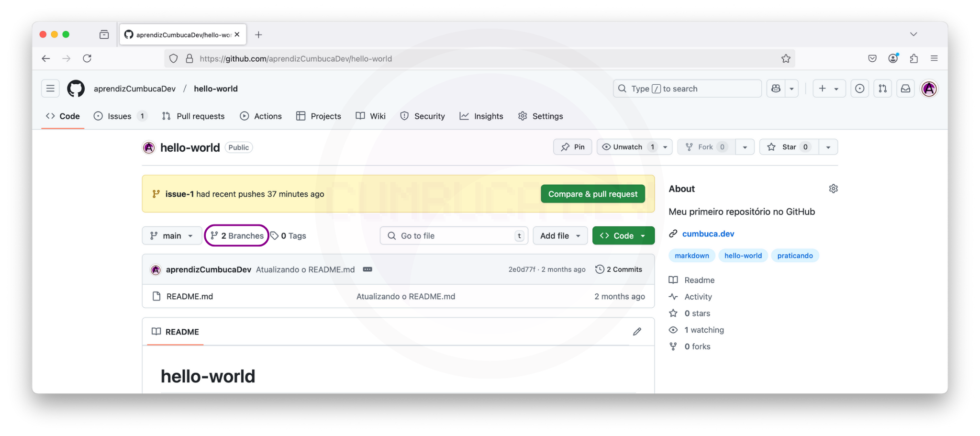Pin the hello-world repository

572,147
